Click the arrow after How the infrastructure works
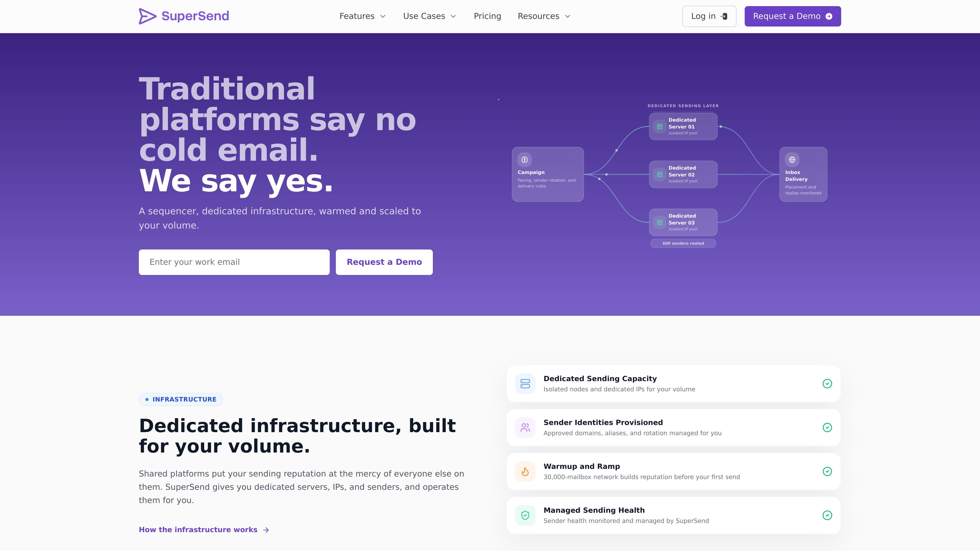 pyautogui.click(x=266, y=530)
